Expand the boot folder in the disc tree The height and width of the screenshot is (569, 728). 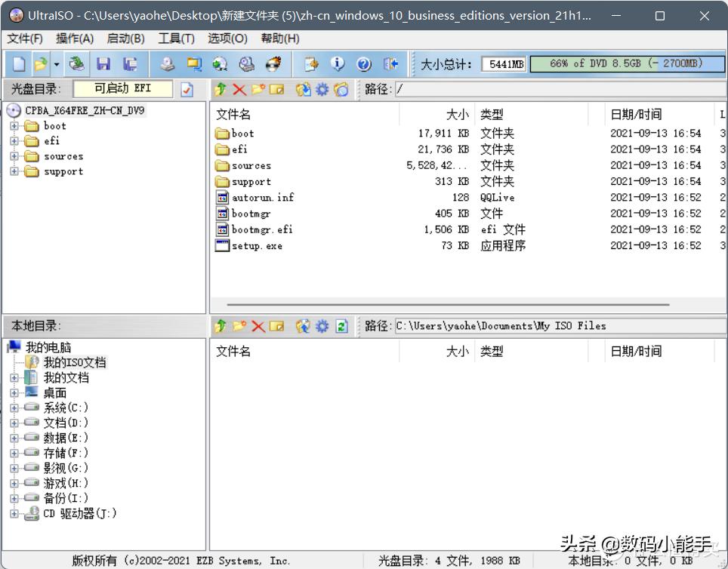(x=14, y=126)
